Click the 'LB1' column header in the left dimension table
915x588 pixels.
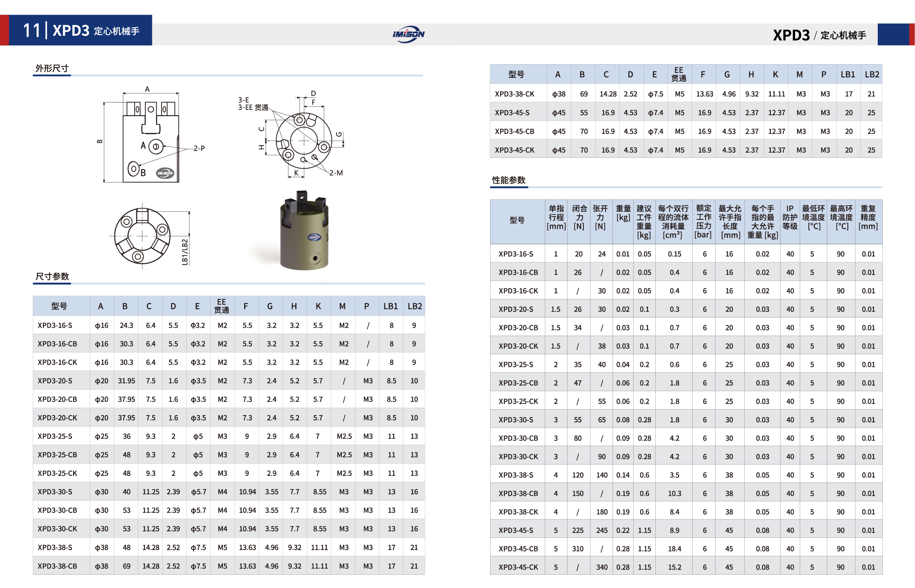click(391, 306)
